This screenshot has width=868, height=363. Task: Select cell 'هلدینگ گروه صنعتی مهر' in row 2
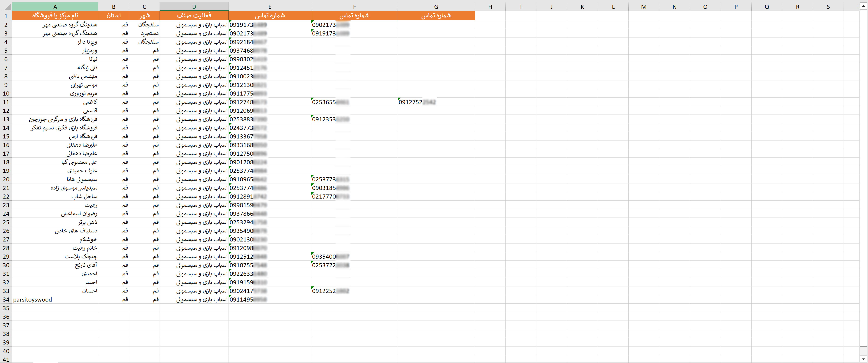[55, 25]
